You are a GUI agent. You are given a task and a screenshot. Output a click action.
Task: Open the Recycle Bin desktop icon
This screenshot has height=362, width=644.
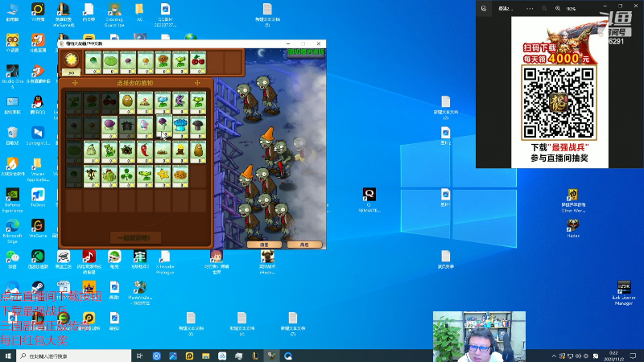point(12,136)
